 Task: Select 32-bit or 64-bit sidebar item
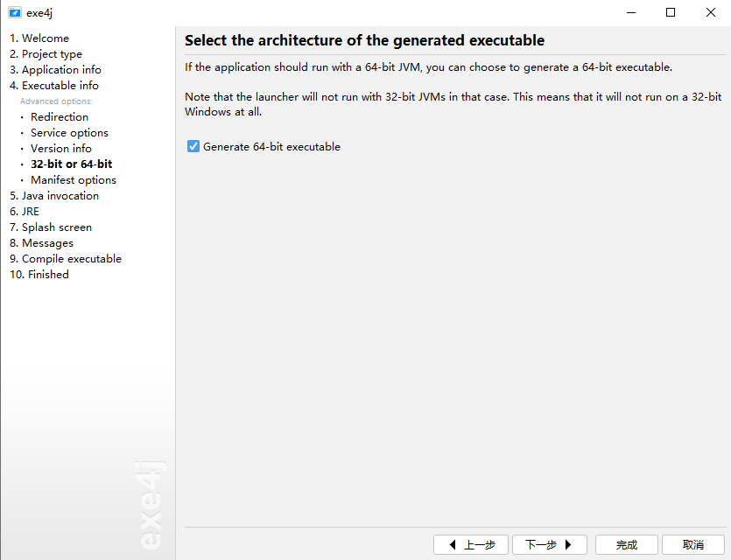(x=71, y=164)
